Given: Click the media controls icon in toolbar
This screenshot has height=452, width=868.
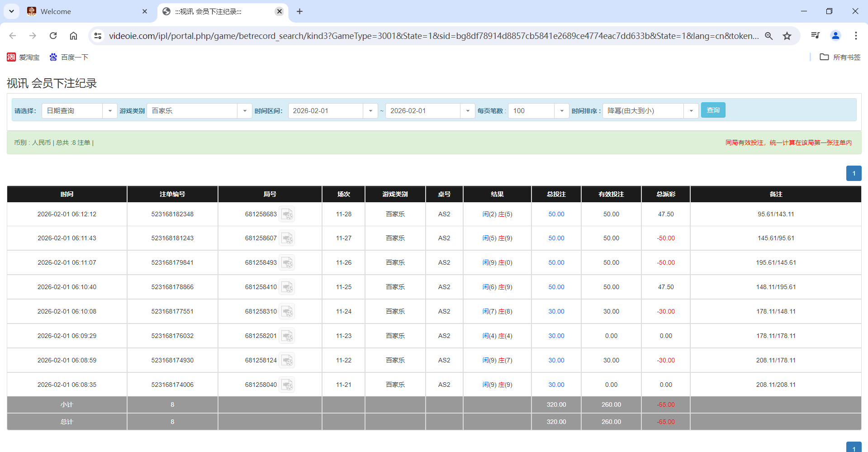Looking at the screenshot, I should [x=815, y=35].
